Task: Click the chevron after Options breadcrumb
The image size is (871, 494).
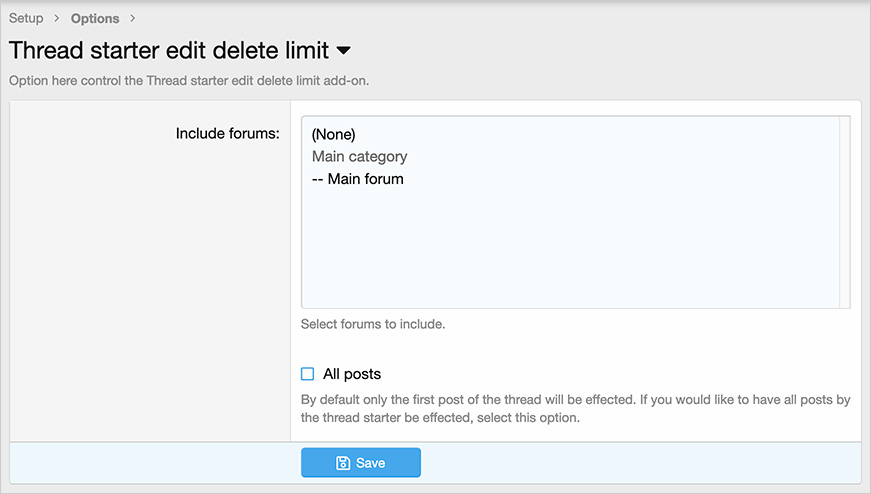Action: pos(133,18)
